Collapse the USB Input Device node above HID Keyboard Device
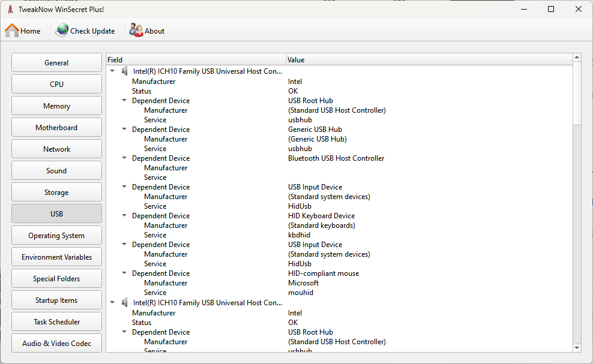The height and width of the screenshot is (364, 593). (x=124, y=186)
